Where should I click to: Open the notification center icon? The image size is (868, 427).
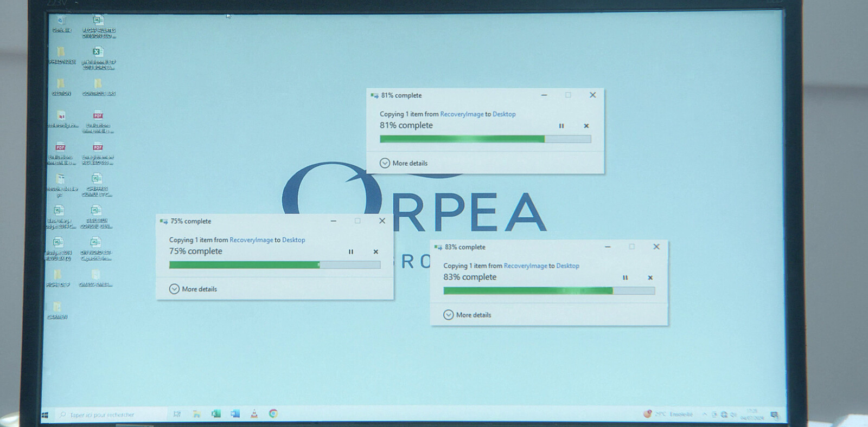coord(775,415)
